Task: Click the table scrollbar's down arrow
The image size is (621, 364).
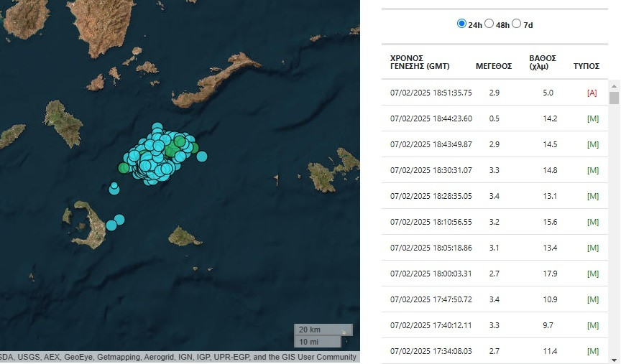Action: click(614, 359)
